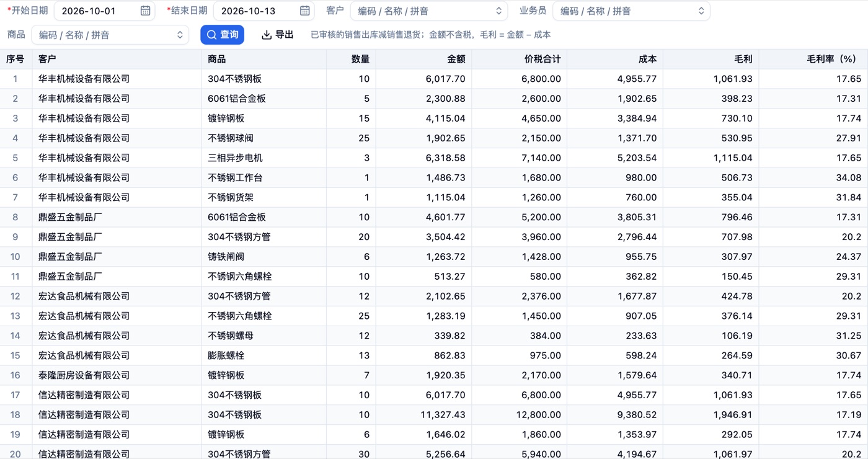This screenshot has height=459, width=868.
Task: Select the 6061铝合金板 cell in row 2
Action: [264, 99]
